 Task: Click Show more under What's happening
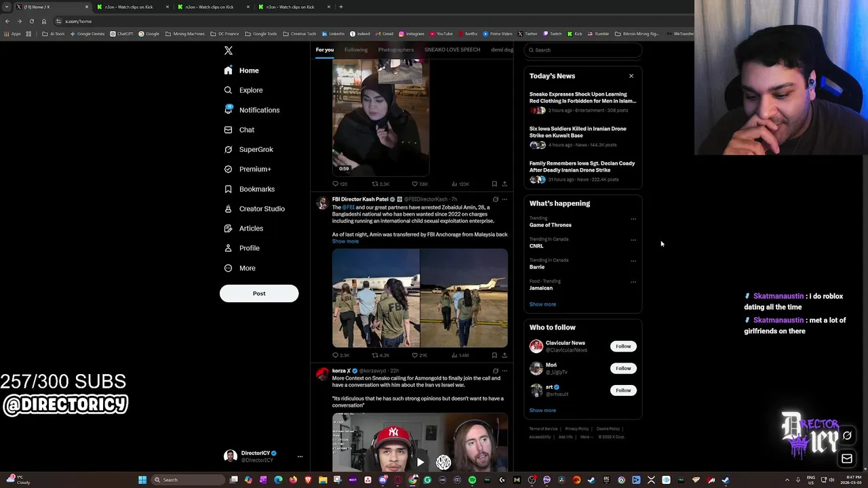tap(542, 304)
